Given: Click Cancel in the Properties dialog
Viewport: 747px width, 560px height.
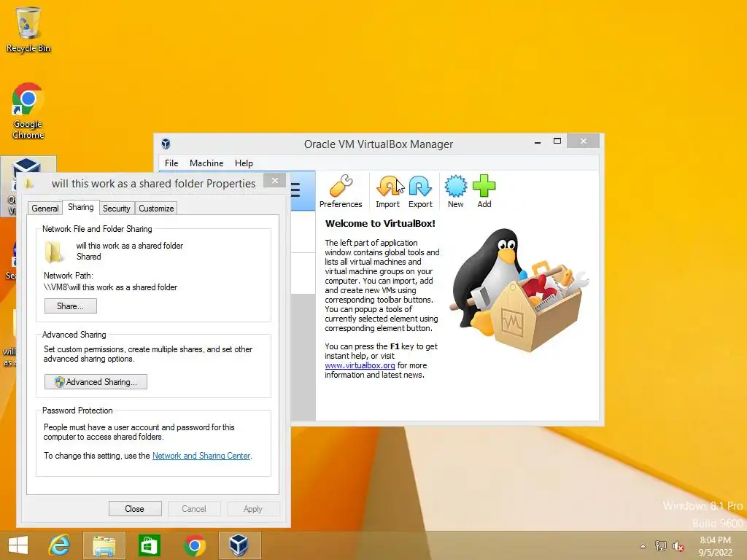Looking at the screenshot, I should pos(194,508).
